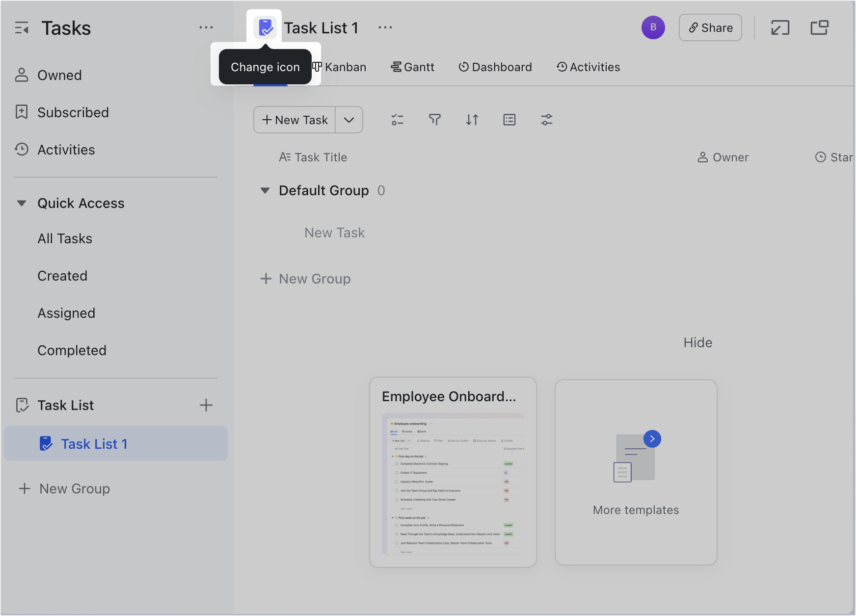Open the task list in a separate window

819,27
